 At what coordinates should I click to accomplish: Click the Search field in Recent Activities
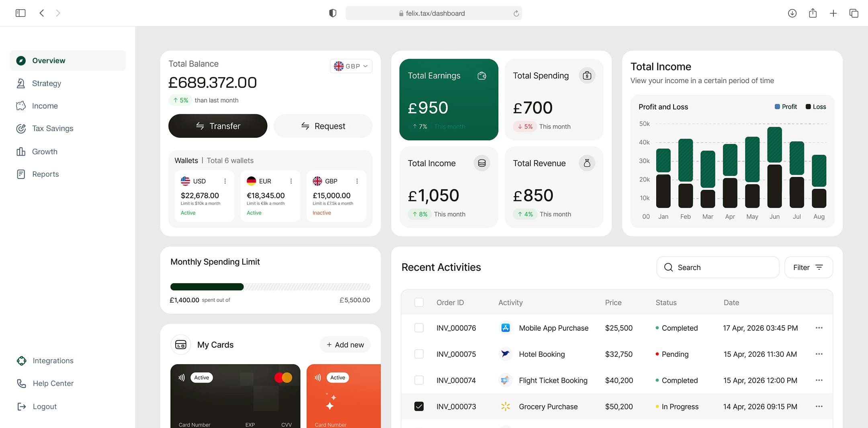[x=718, y=267]
